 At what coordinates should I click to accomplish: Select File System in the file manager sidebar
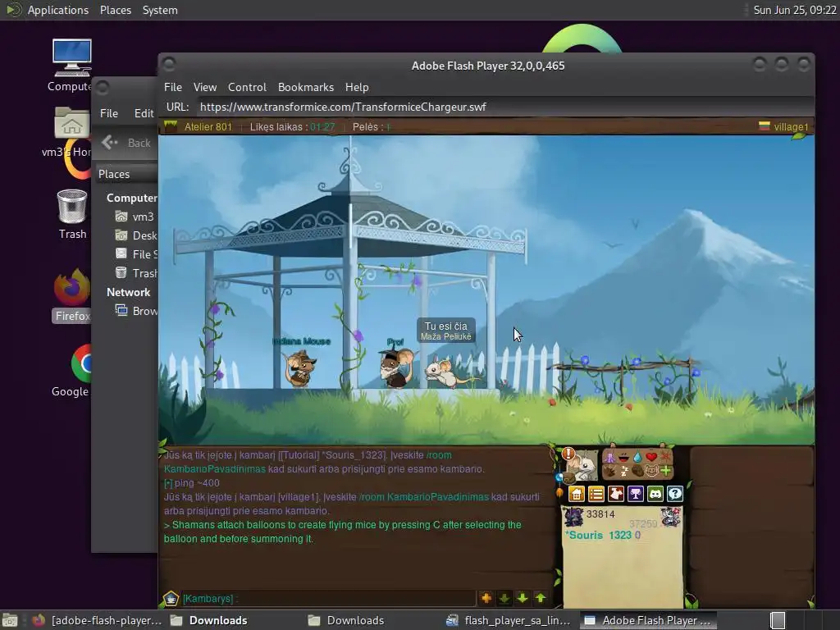(x=136, y=254)
